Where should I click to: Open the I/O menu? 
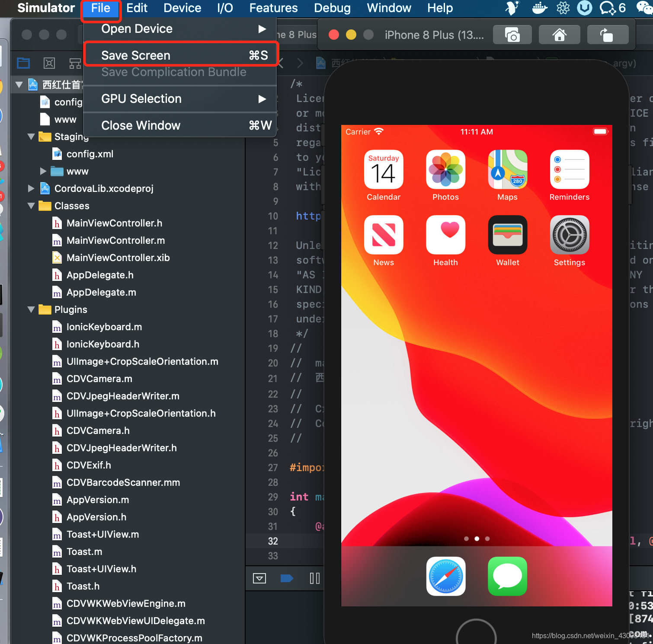[225, 8]
